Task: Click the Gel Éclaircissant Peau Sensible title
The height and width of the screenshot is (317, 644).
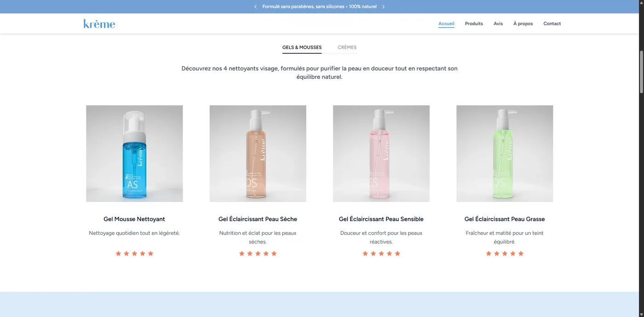Action: [x=381, y=219]
